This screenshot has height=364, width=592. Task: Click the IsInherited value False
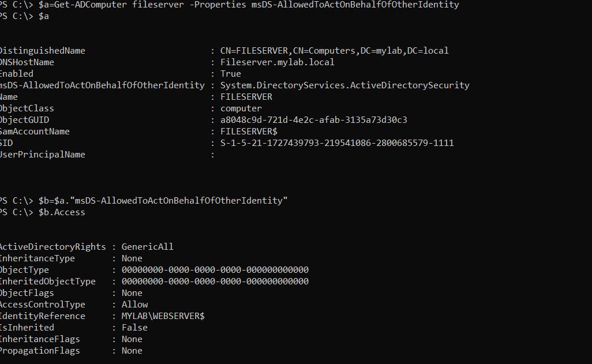pos(134,328)
